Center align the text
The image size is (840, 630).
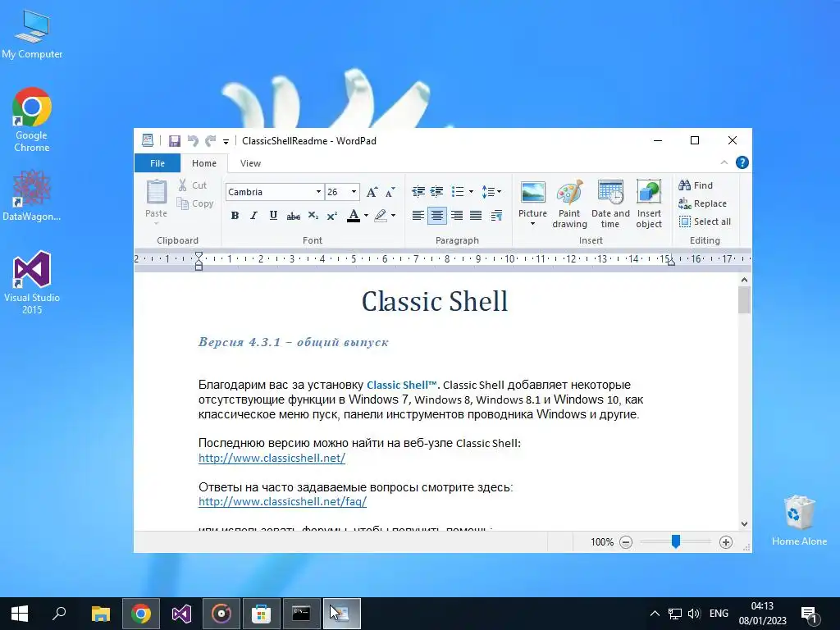437,216
